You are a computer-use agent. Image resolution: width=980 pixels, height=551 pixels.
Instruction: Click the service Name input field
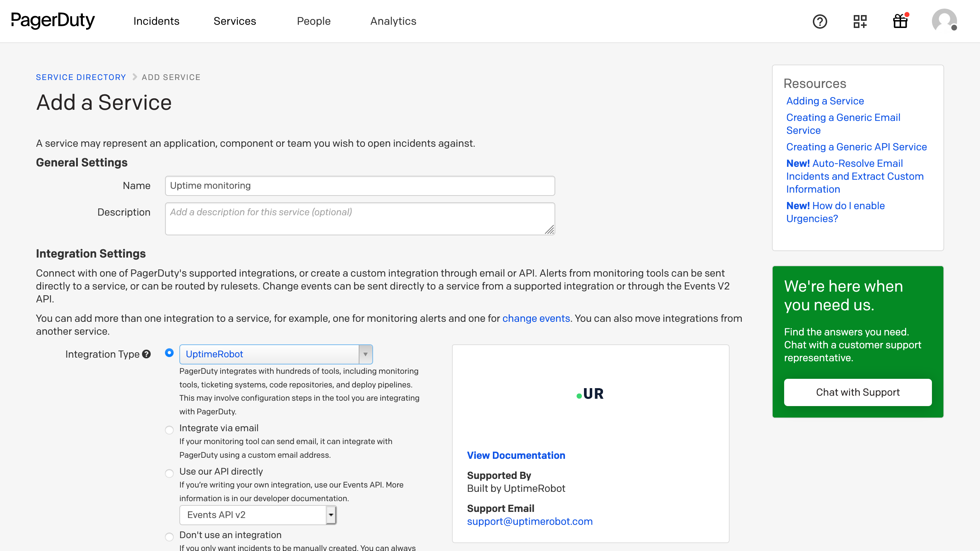coord(360,186)
